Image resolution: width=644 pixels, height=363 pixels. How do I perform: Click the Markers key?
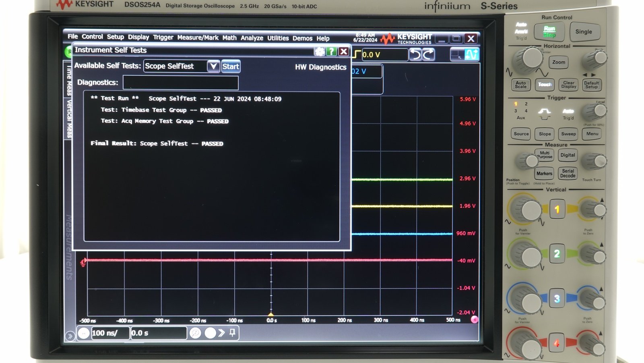(x=544, y=174)
